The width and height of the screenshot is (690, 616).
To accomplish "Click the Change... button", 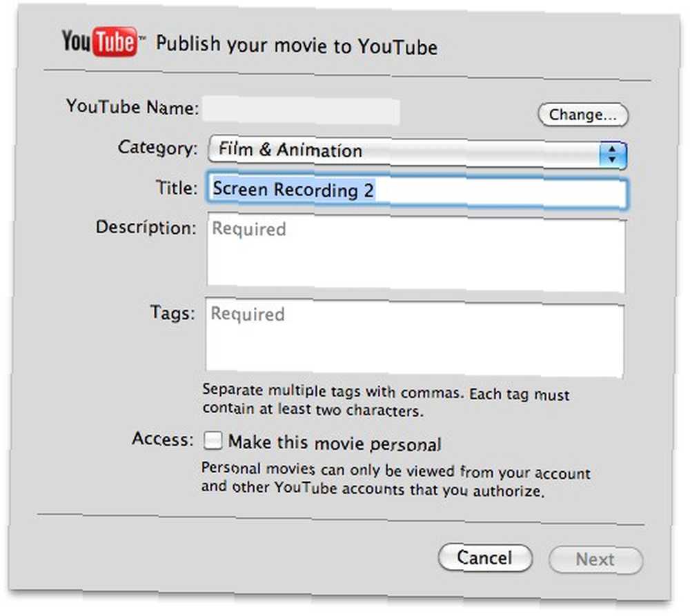I will (x=583, y=115).
